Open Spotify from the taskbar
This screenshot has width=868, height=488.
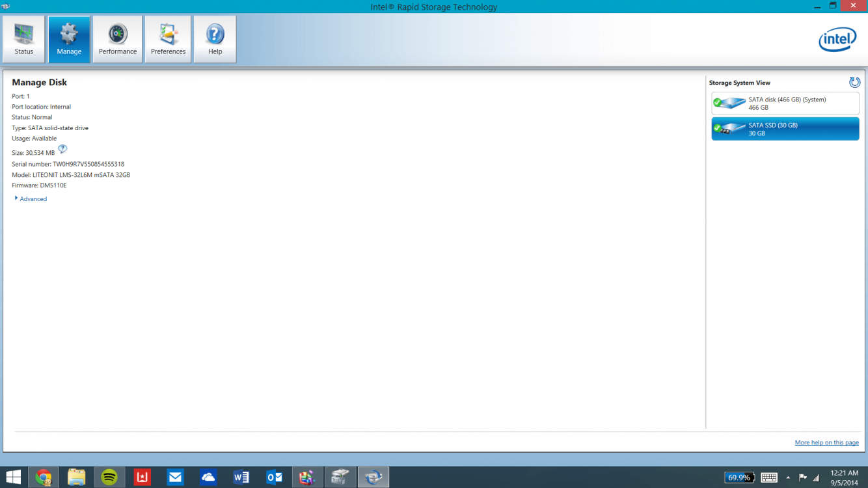coord(109,478)
